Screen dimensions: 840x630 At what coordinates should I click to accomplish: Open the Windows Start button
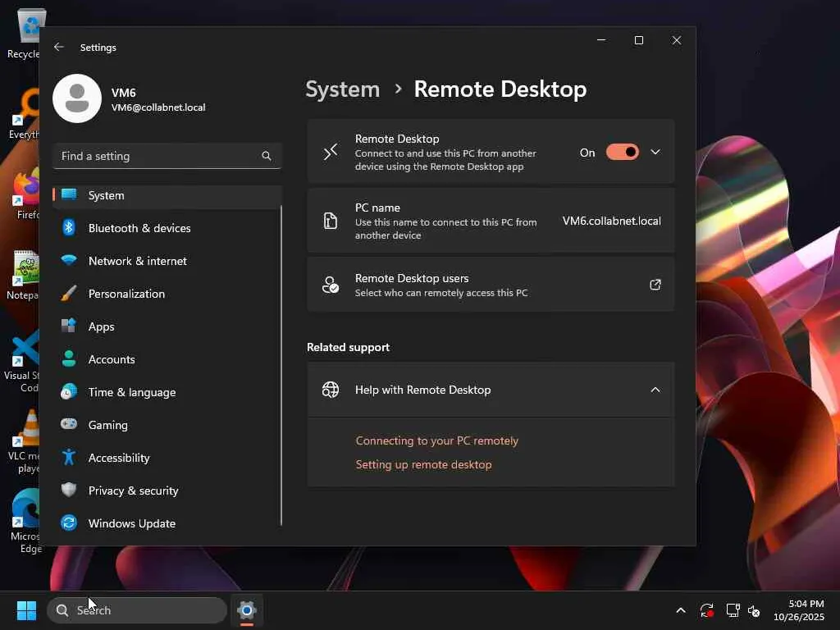(x=26, y=610)
